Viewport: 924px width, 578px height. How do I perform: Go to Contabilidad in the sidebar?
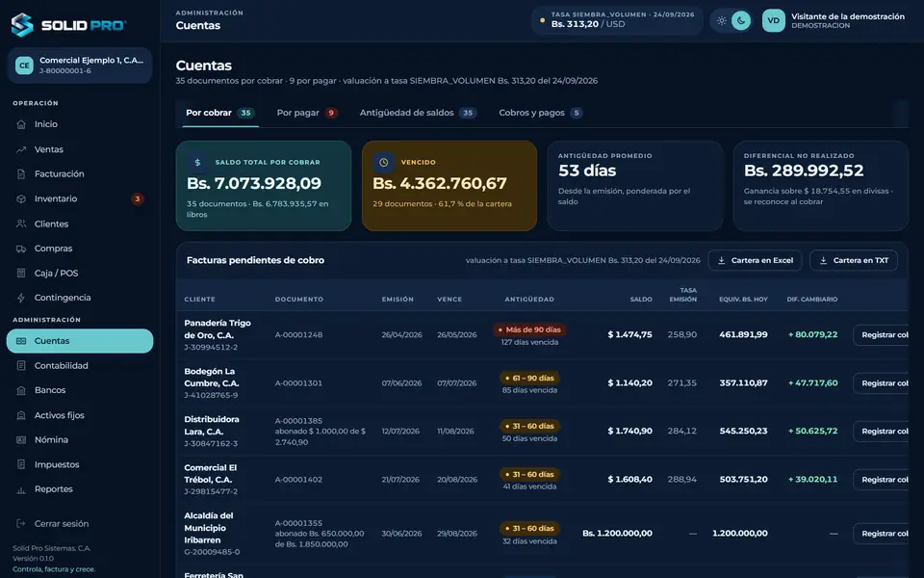point(80,366)
